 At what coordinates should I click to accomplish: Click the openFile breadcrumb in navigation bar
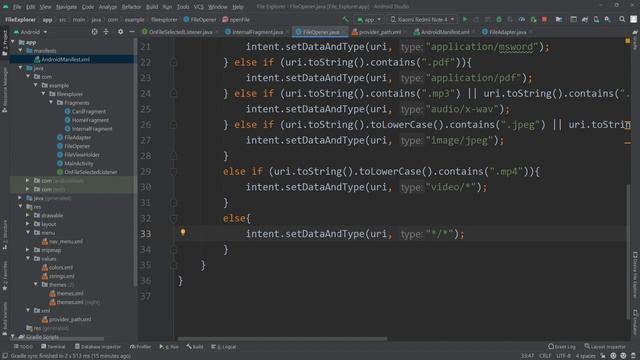236,19
